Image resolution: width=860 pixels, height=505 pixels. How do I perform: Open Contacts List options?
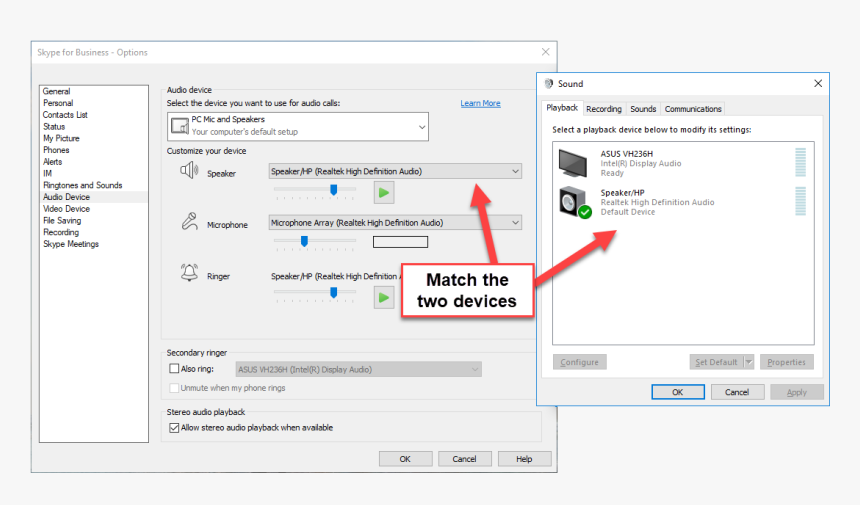[x=65, y=115]
